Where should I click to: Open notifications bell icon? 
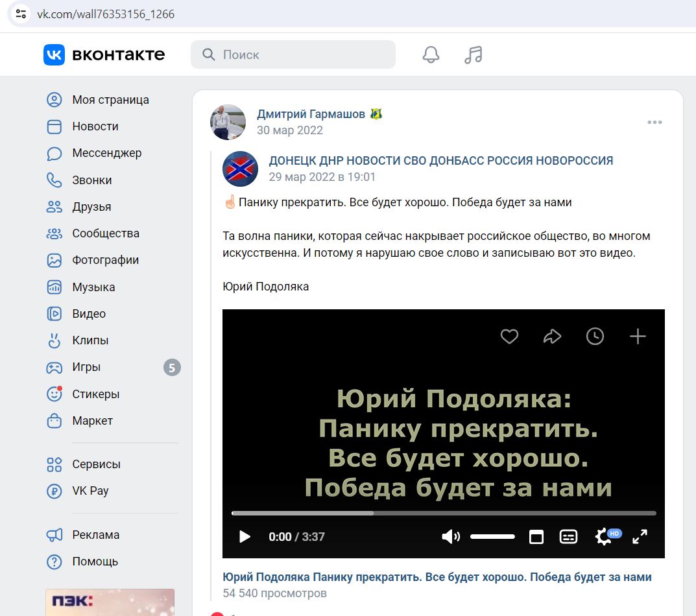point(431,54)
